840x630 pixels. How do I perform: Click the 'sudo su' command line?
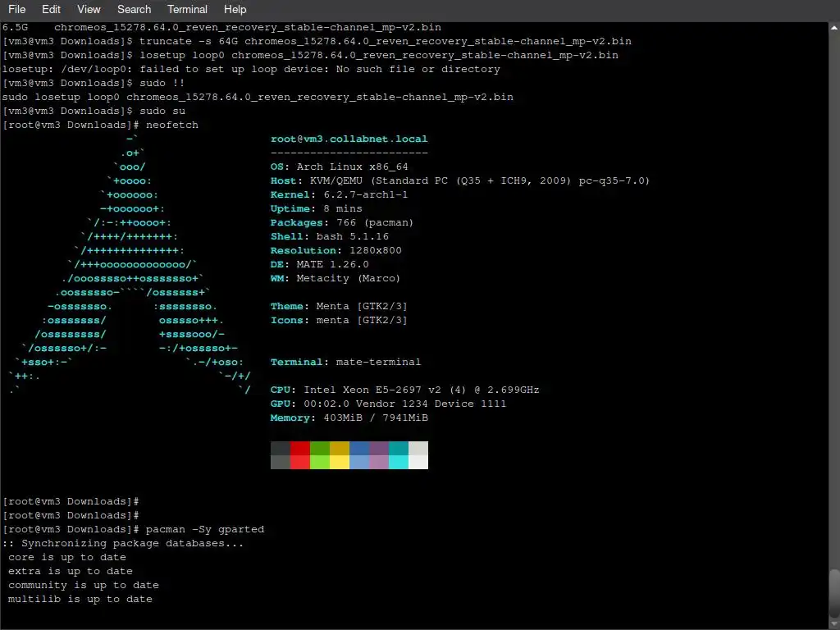point(94,111)
